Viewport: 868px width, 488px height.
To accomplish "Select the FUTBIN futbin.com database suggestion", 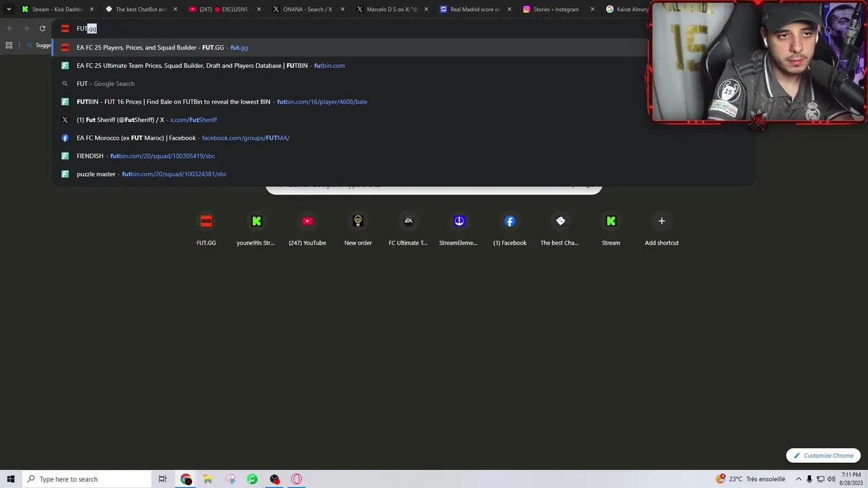I will tap(403, 66).
